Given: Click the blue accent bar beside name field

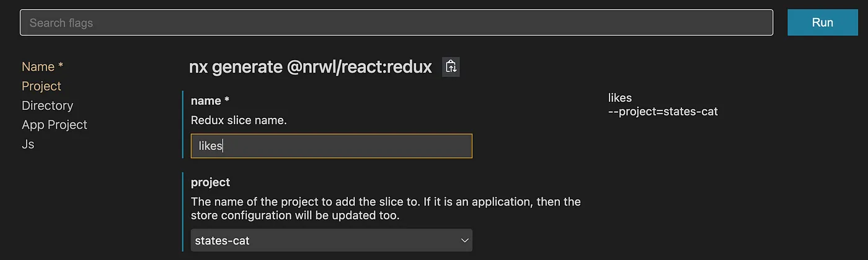Looking at the screenshot, I should pos(183,124).
